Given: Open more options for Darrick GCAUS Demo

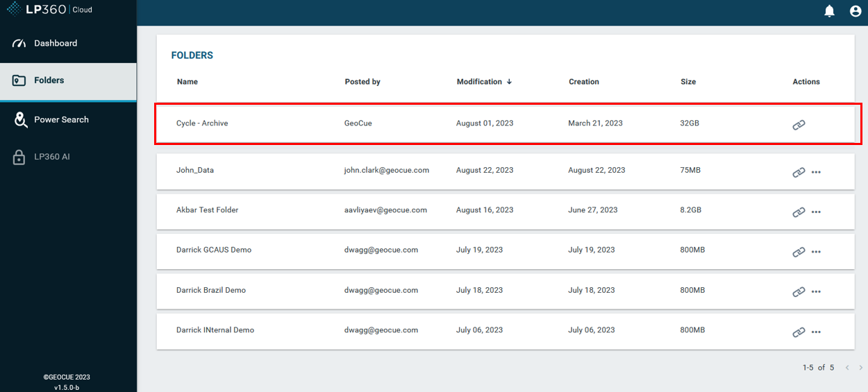Looking at the screenshot, I should point(816,252).
